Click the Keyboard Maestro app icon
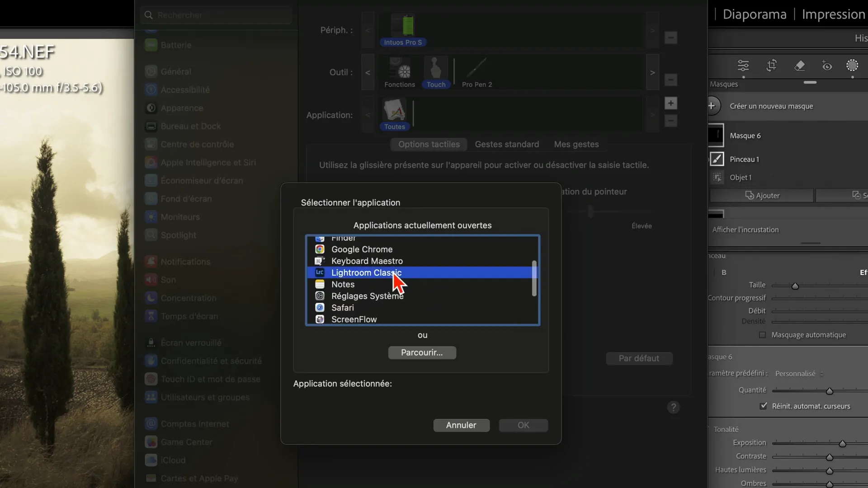This screenshot has height=488, width=868. point(320,261)
